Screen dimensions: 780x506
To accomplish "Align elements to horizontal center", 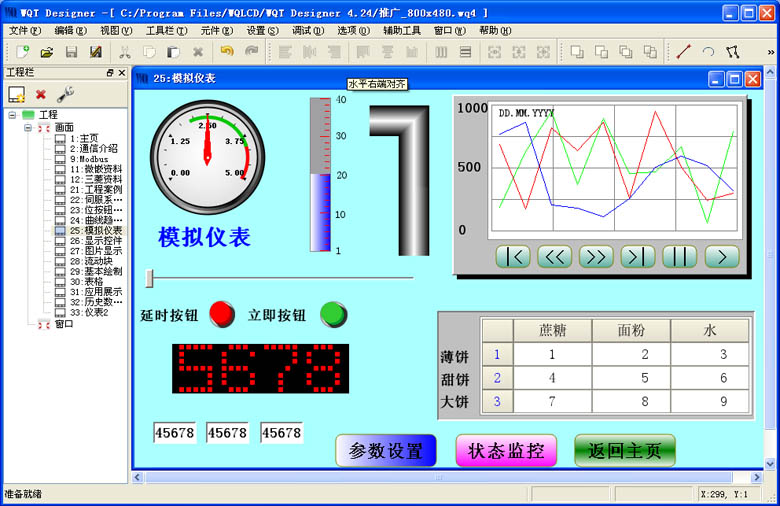I will [x=309, y=52].
